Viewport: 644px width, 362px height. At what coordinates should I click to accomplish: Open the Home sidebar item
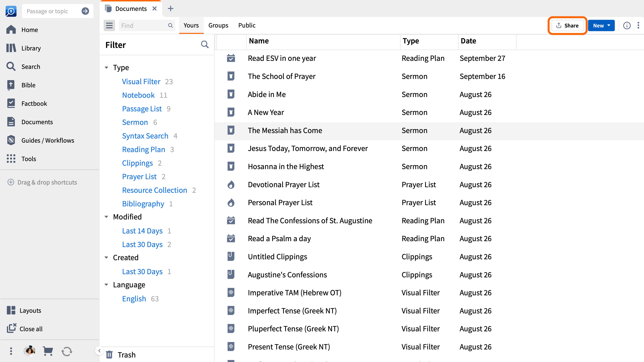pos(22,30)
